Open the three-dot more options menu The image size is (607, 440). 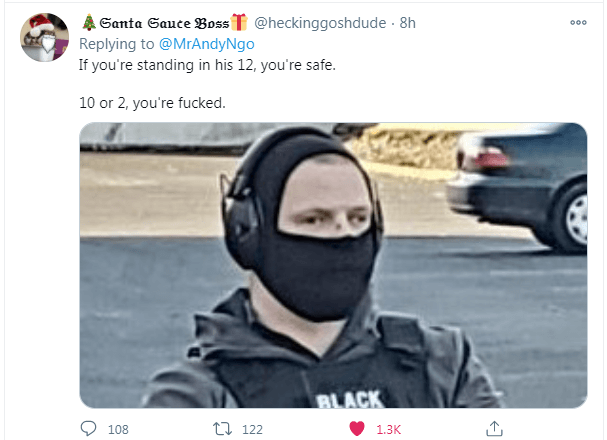pos(578,22)
